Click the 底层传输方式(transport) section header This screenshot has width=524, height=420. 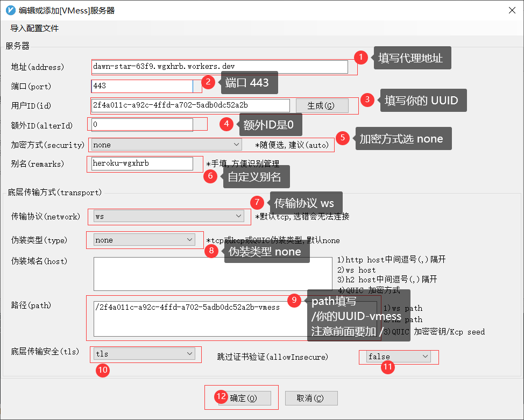tap(54, 192)
